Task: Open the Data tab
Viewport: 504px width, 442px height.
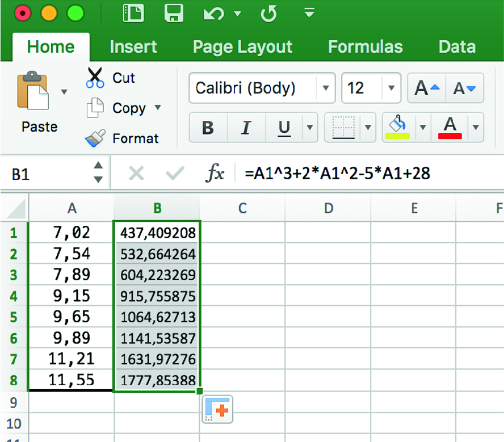Action: [457, 47]
